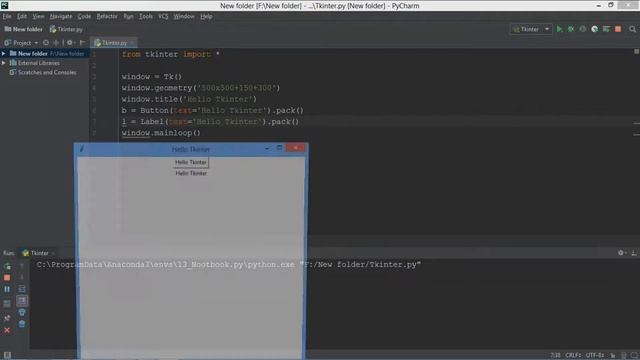This screenshot has width=640, height=360.
Task: Open the Help menu
Action: pyautogui.click(x=206, y=16)
